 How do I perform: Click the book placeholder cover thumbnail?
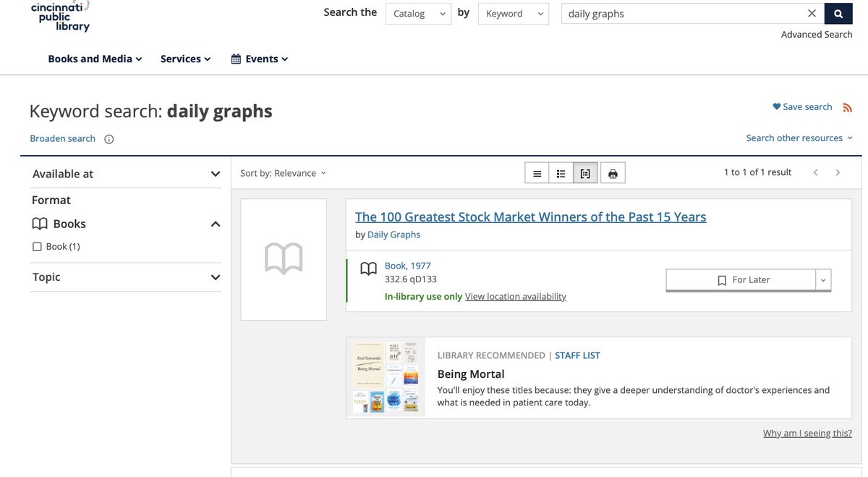click(x=284, y=259)
